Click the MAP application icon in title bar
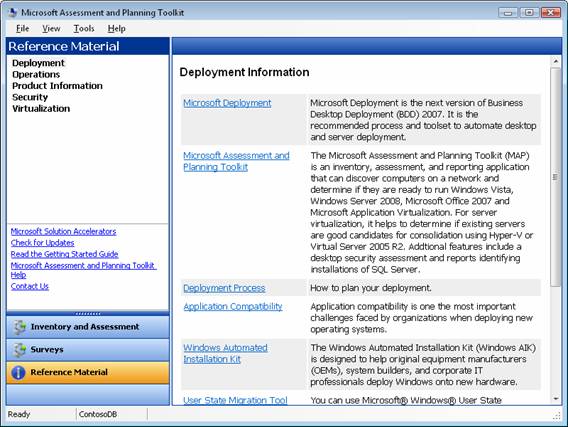568x427 pixels. (x=13, y=13)
